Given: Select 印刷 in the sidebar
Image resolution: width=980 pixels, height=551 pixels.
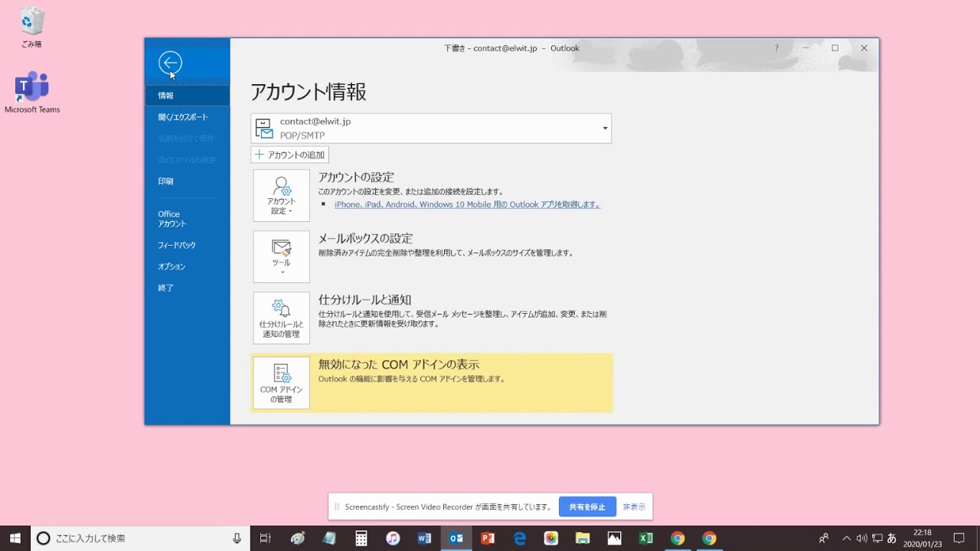Looking at the screenshot, I should tap(187, 181).
